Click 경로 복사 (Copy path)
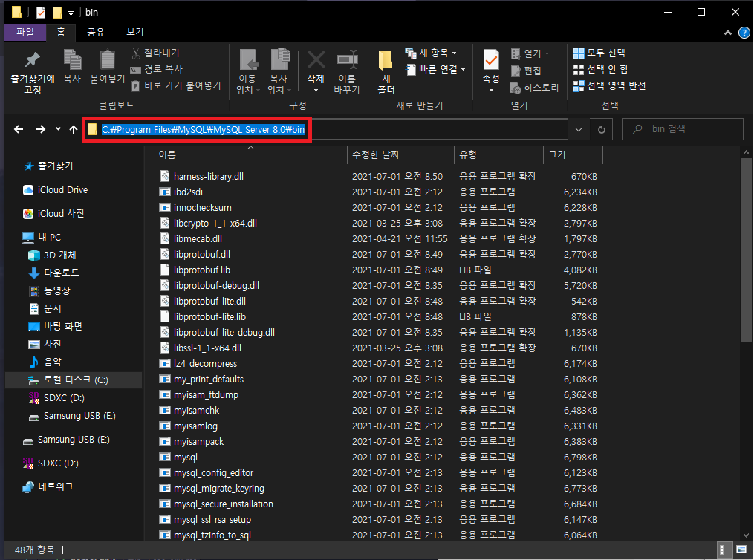754x560 pixels. tap(157, 69)
